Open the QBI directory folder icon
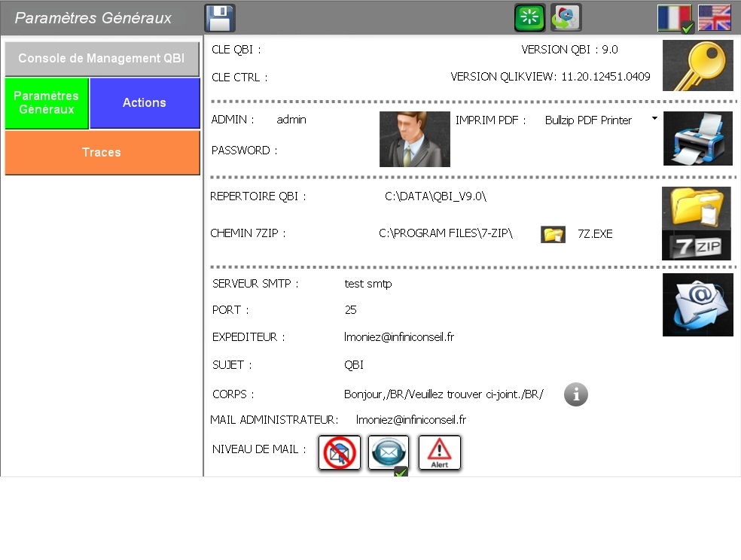 pos(697,207)
